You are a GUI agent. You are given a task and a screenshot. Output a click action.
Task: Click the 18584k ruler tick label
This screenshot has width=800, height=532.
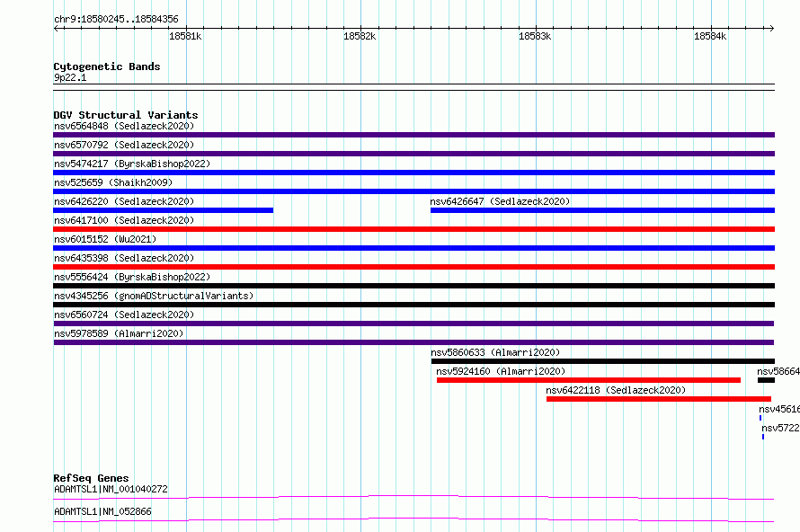coord(710,36)
